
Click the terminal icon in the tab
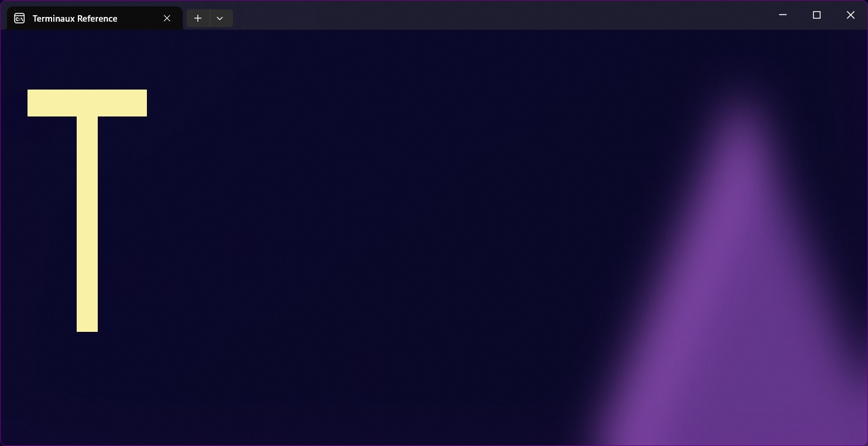19,18
